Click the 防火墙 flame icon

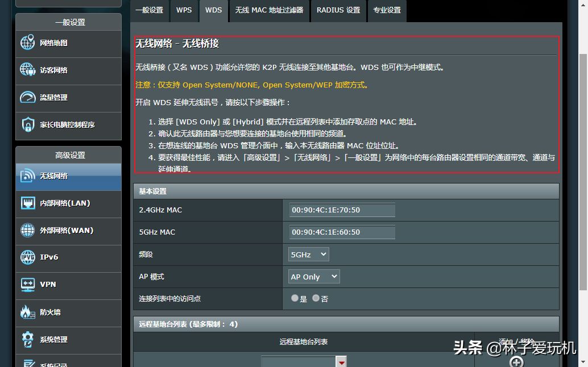(28, 312)
